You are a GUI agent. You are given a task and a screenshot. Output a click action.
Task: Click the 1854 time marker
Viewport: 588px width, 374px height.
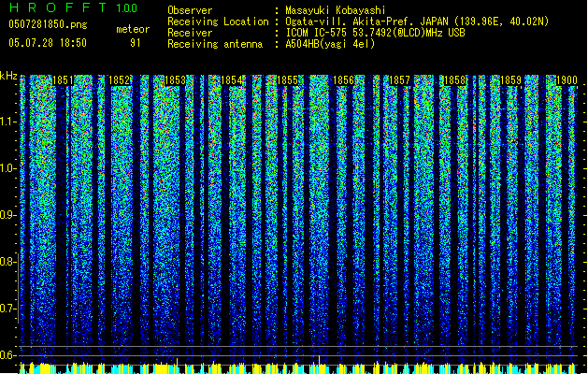pyautogui.click(x=232, y=80)
